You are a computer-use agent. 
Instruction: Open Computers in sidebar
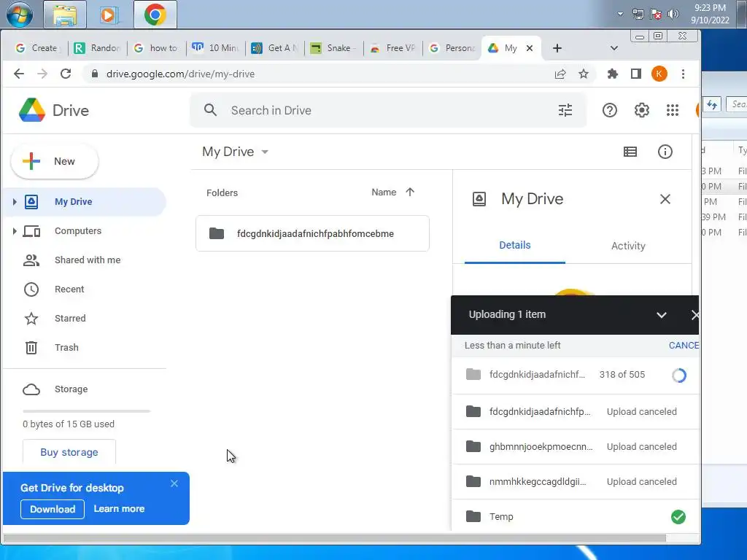tap(77, 231)
